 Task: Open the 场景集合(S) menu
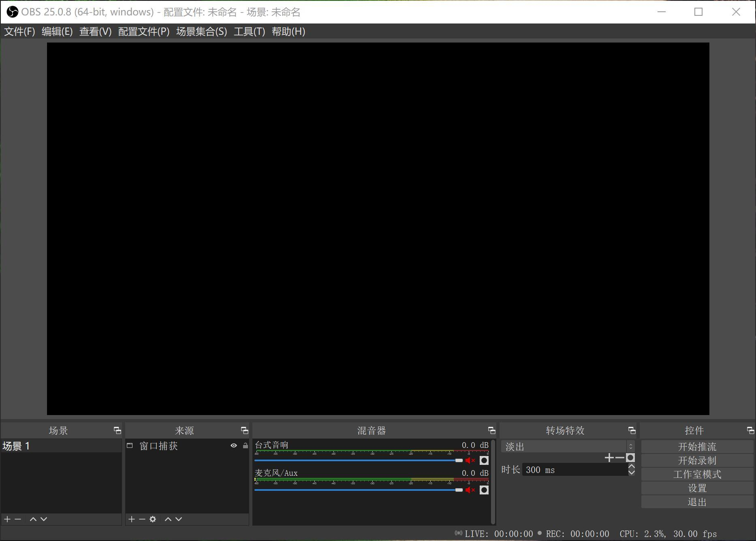[x=201, y=32]
